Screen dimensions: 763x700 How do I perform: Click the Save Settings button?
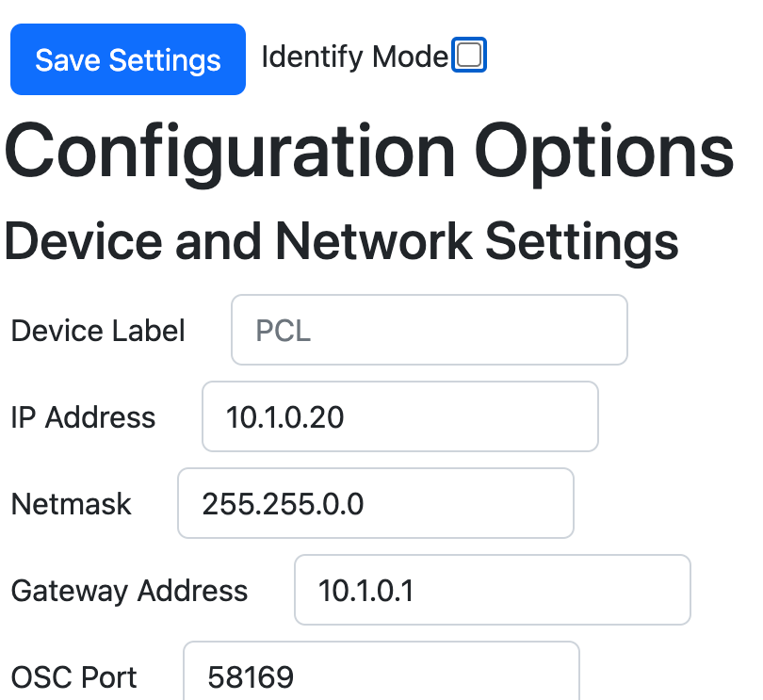click(128, 59)
